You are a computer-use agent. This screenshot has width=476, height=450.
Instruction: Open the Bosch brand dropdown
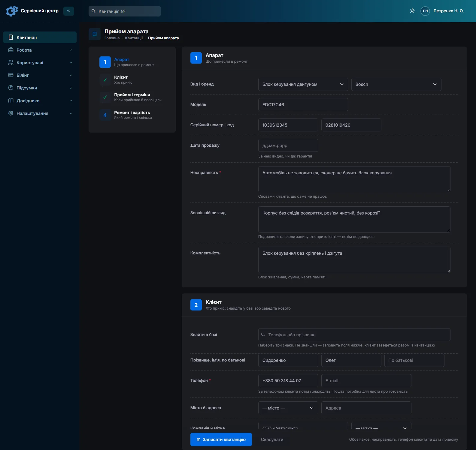[396, 84]
